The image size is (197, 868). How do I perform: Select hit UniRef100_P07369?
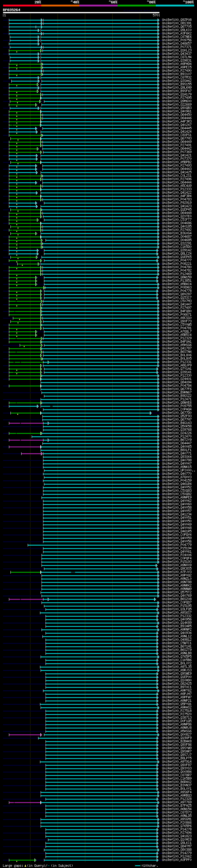[x=177, y=152]
